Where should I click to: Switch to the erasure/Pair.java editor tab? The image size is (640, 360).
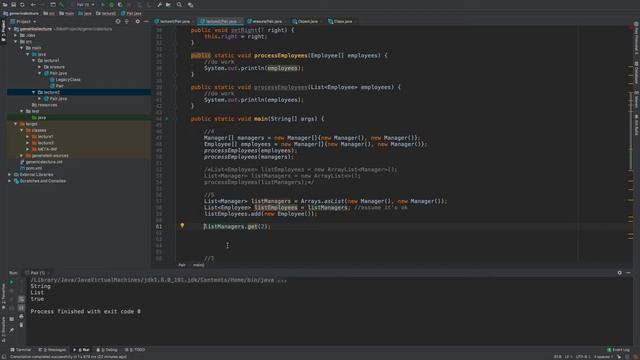pyautogui.click(x=265, y=21)
